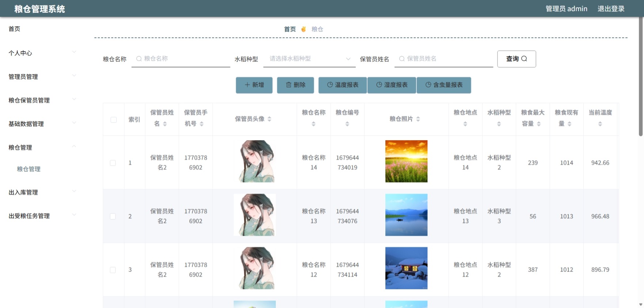Expand the 个人中心 sidebar menu
Screen dimensions: 644x308
click(x=42, y=53)
